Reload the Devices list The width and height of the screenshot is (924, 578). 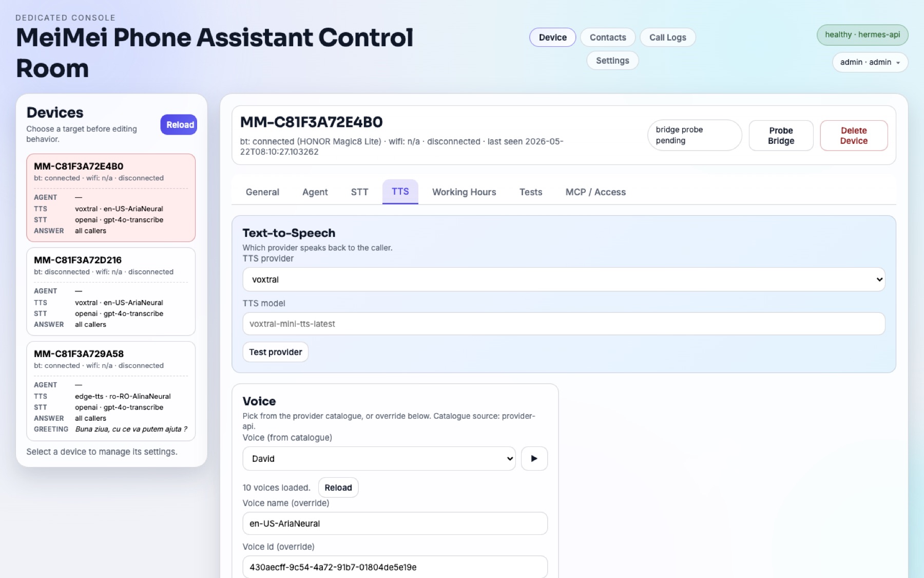pos(180,125)
